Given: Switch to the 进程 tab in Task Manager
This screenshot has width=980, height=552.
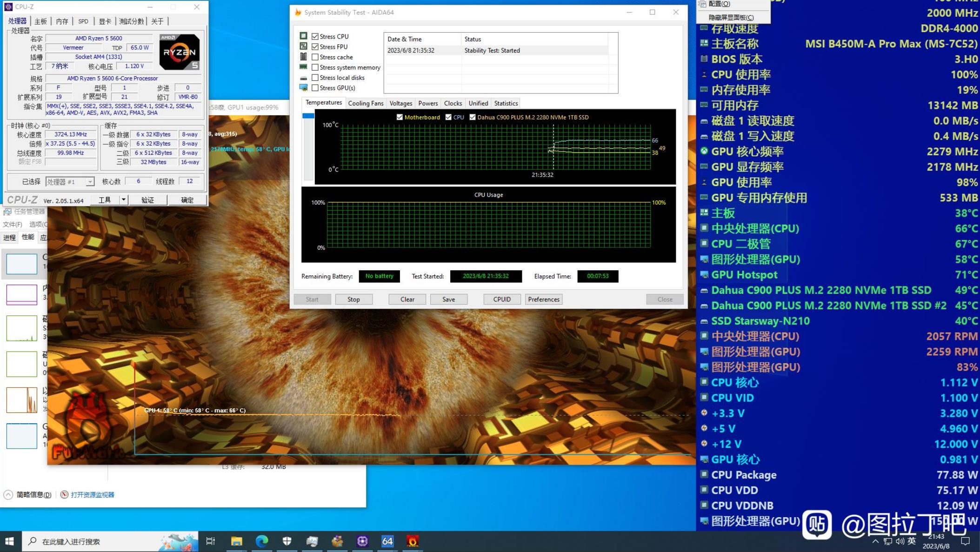Looking at the screenshot, I should (x=9, y=238).
